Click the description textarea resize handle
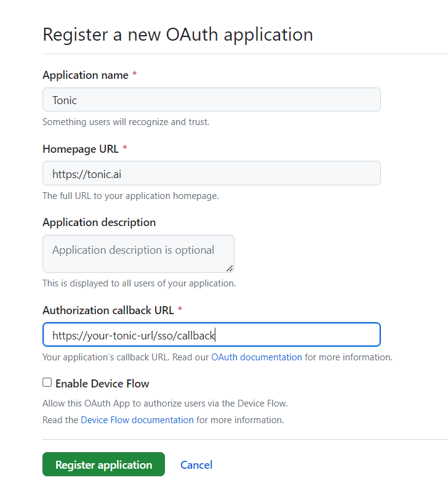The height and width of the screenshot is (494, 448). [x=230, y=268]
